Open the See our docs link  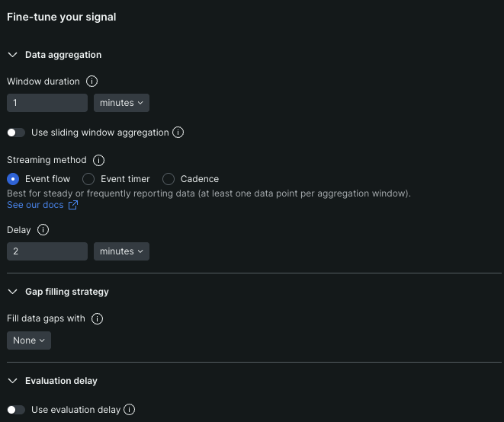(x=36, y=205)
